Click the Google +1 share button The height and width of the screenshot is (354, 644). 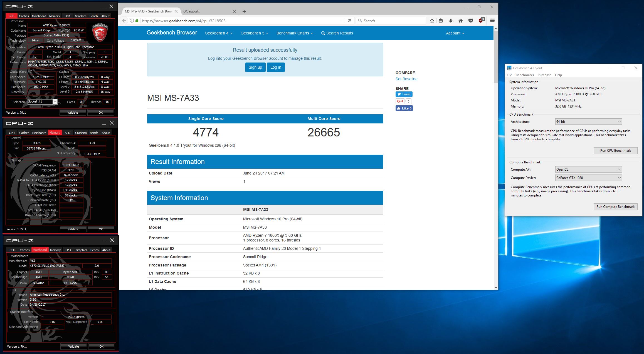pyautogui.click(x=400, y=101)
